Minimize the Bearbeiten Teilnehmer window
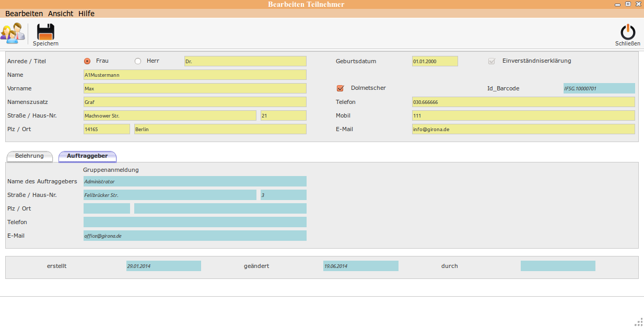This screenshot has height=327, width=644. (617, 4)
